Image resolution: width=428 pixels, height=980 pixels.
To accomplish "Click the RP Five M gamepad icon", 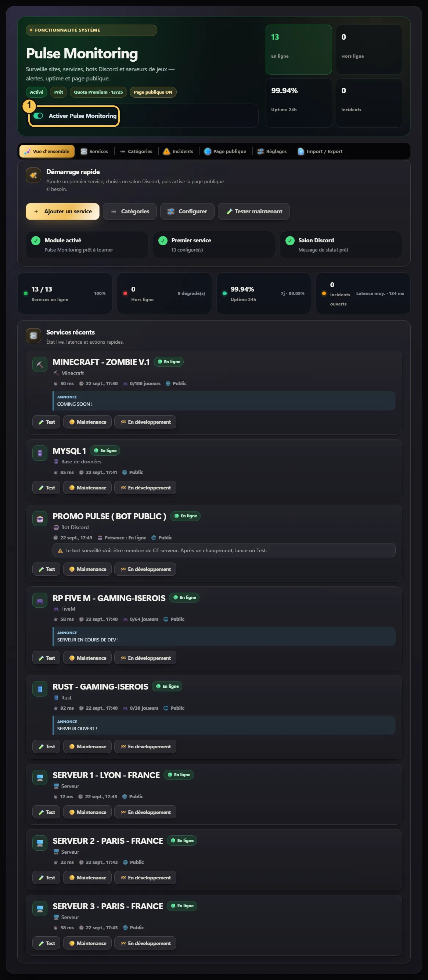I will (40, 601).
